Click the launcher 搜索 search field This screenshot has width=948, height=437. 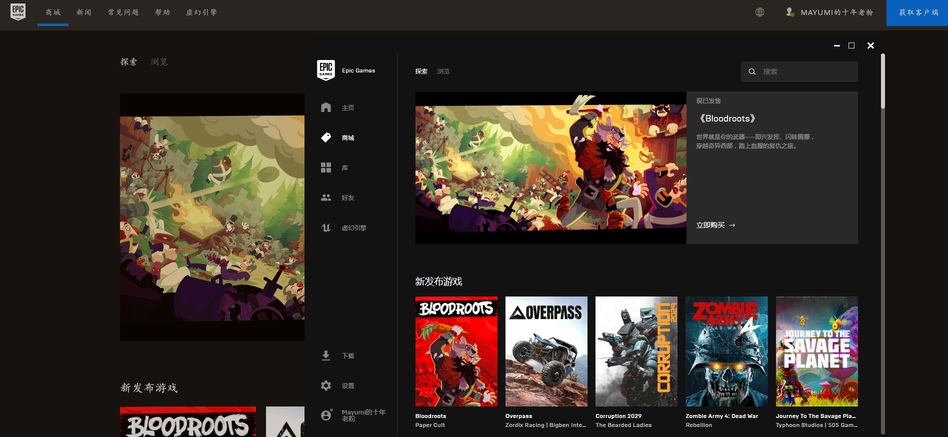pos(799,71)
